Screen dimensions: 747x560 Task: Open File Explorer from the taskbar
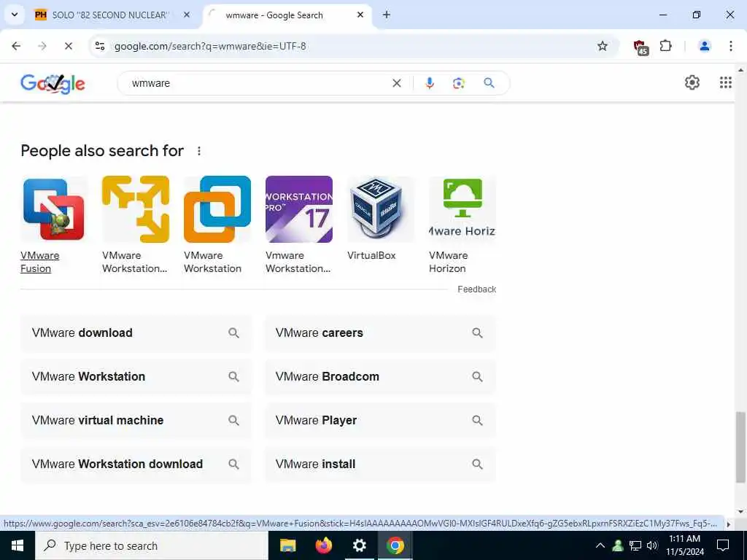[x=287, y=545]
